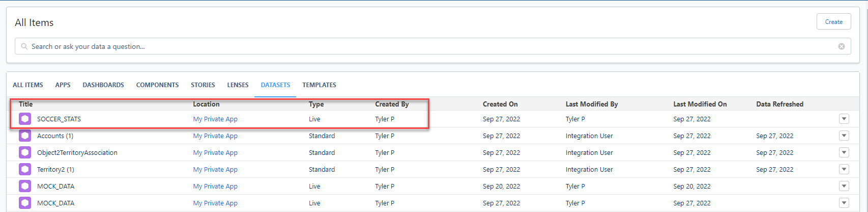
Task: Go to the All Items tab
Action: pos(28,85)
